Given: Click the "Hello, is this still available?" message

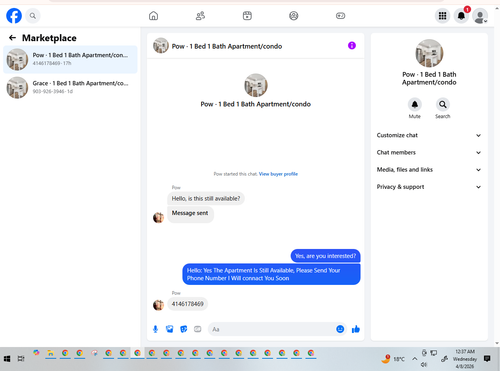Looking at the screenshot, I should coord(206,199).
